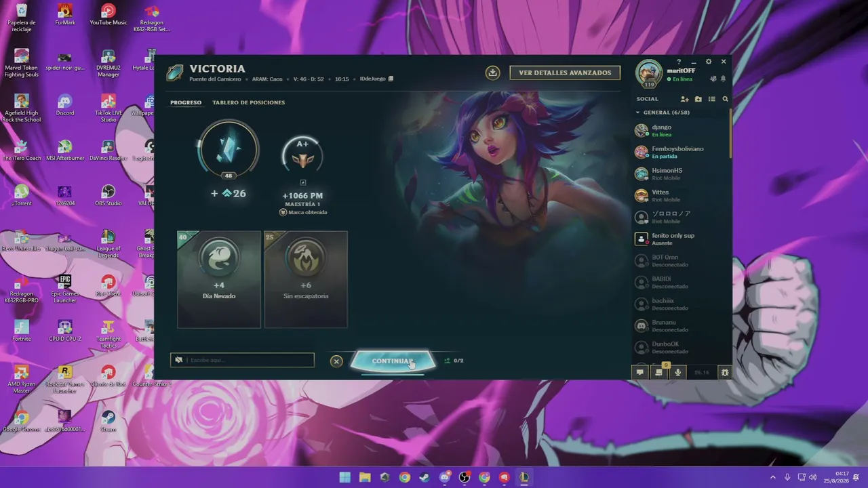This screenshot has width=868, height=488.
Task: Click the notifications bell icon
Action: (x=723, y=79)
